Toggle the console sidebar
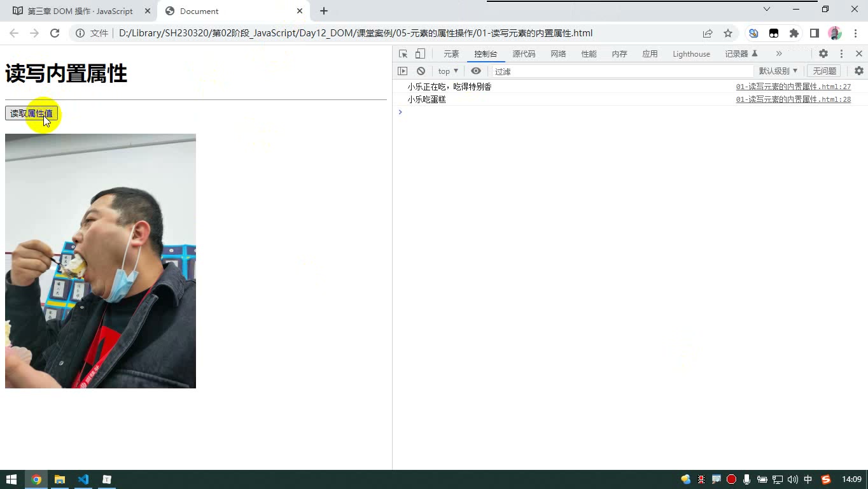The height and width of the screenshot is (489, 868). click(403, 71)
